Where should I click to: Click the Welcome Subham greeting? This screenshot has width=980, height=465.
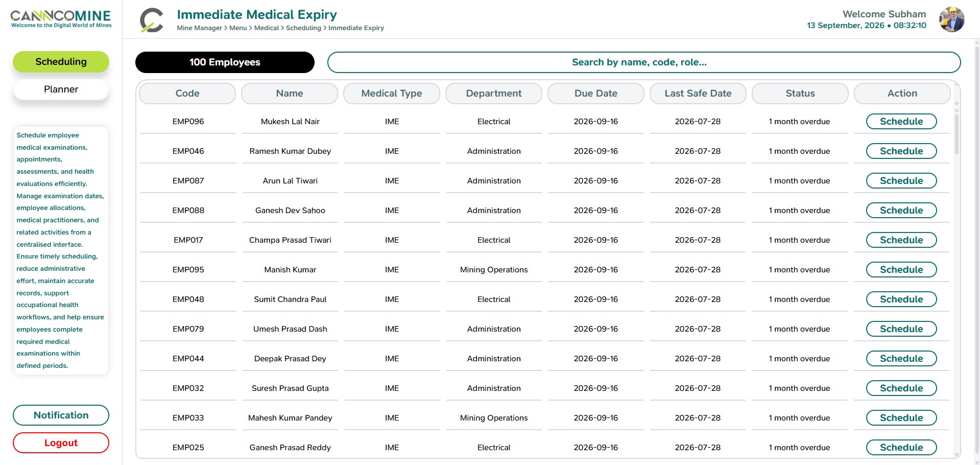884,14
